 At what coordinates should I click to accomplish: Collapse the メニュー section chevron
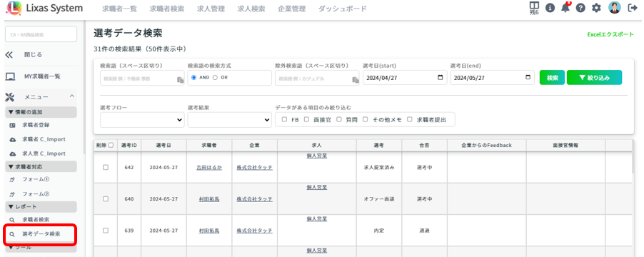pyautogui.click(x=72, y=97)
